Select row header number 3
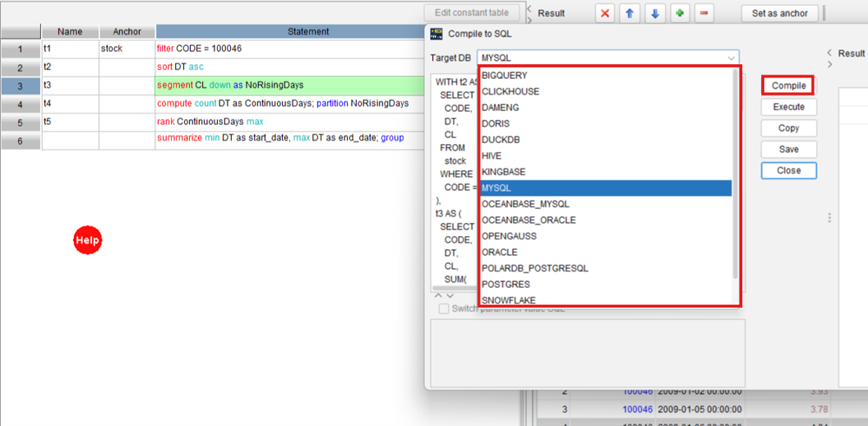 tap(21, 86)
